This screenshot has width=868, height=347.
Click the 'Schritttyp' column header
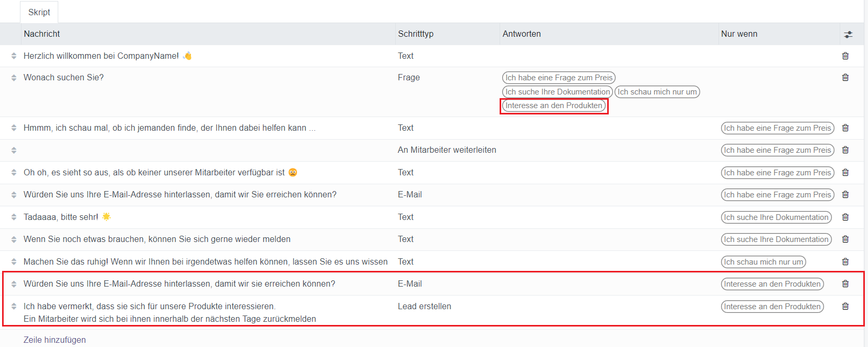coord(416,34)
